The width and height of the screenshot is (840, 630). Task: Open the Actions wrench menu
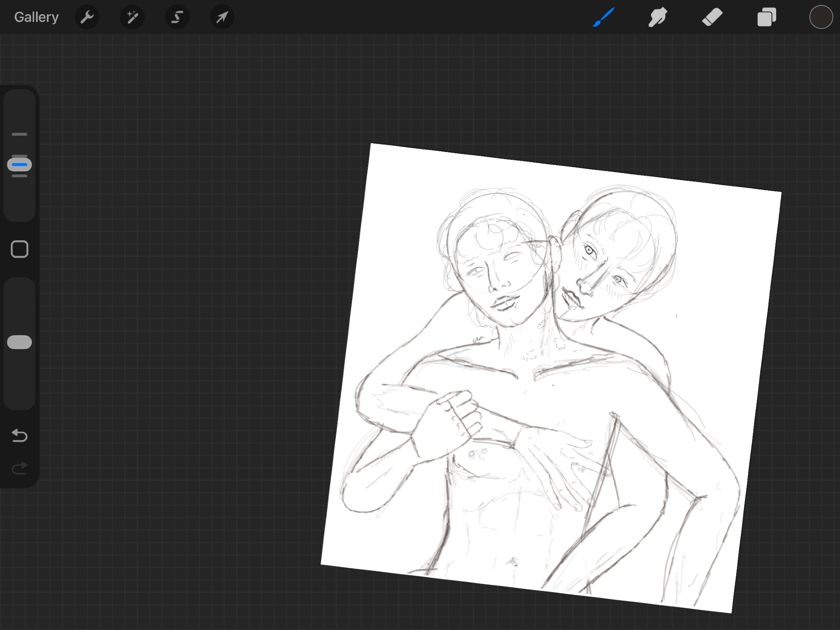87,17
